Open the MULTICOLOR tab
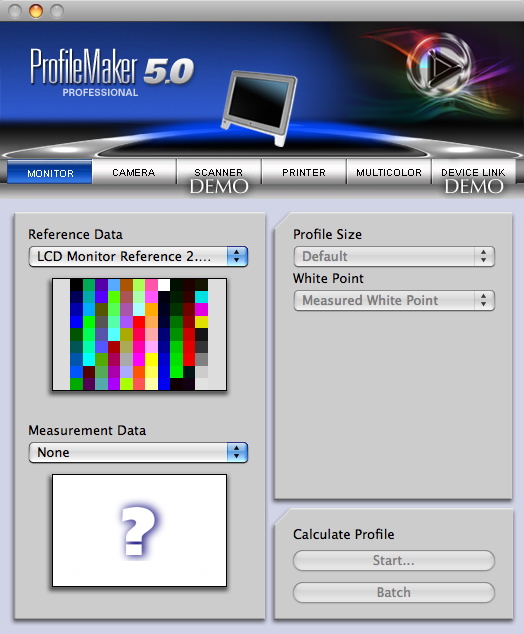 [x=389, y=173]
